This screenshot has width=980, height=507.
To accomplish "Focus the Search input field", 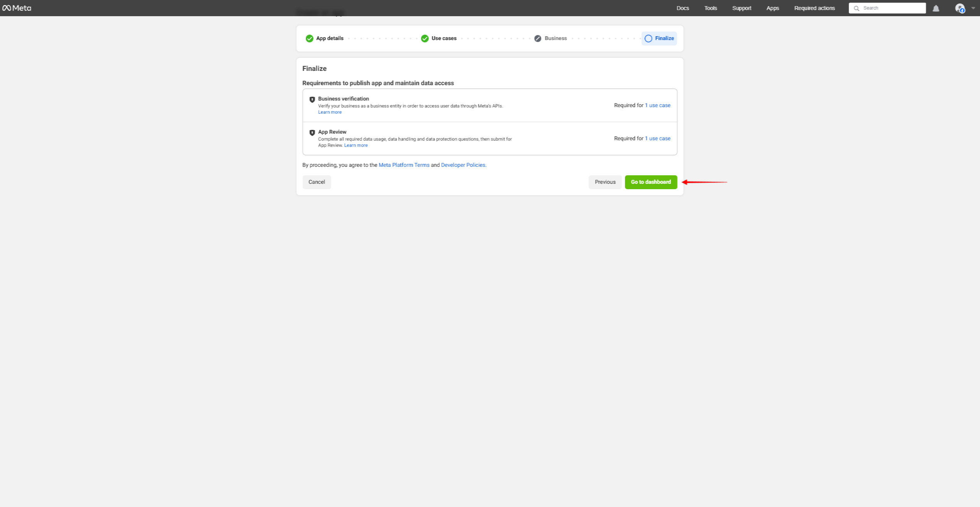I will (x=891, y=8).
